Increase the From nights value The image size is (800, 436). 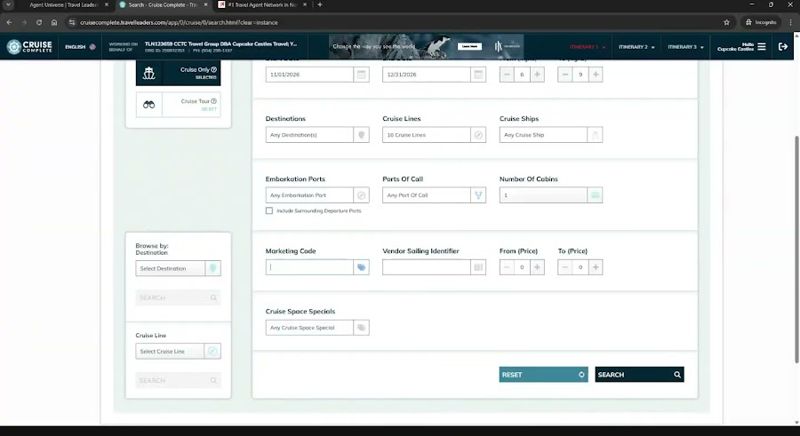[x=537, y=74]
